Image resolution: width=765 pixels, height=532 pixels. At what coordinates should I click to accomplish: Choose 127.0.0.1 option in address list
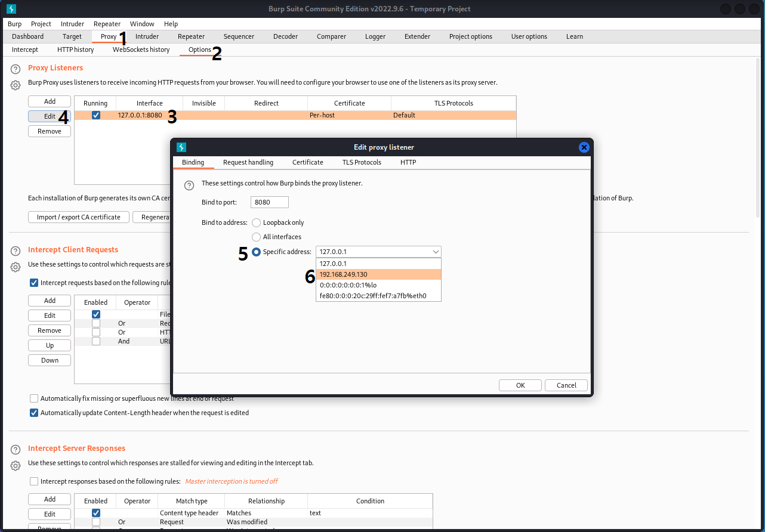(379, 264)
